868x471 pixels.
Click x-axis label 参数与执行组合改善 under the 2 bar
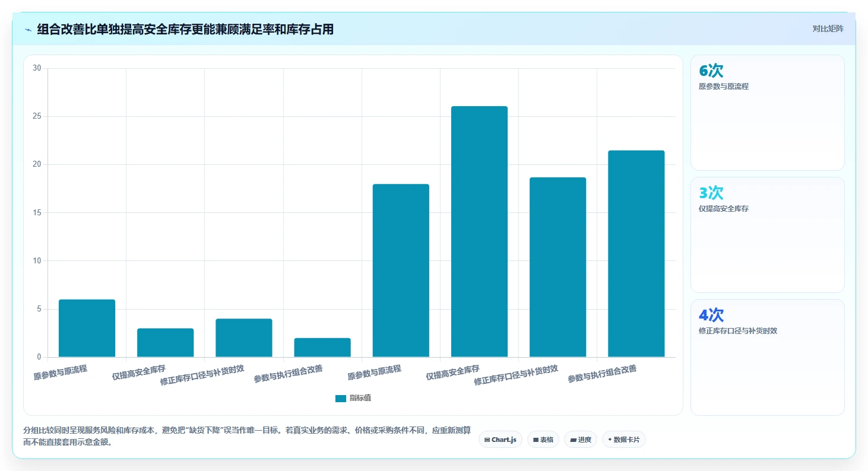tap(289, 374)
